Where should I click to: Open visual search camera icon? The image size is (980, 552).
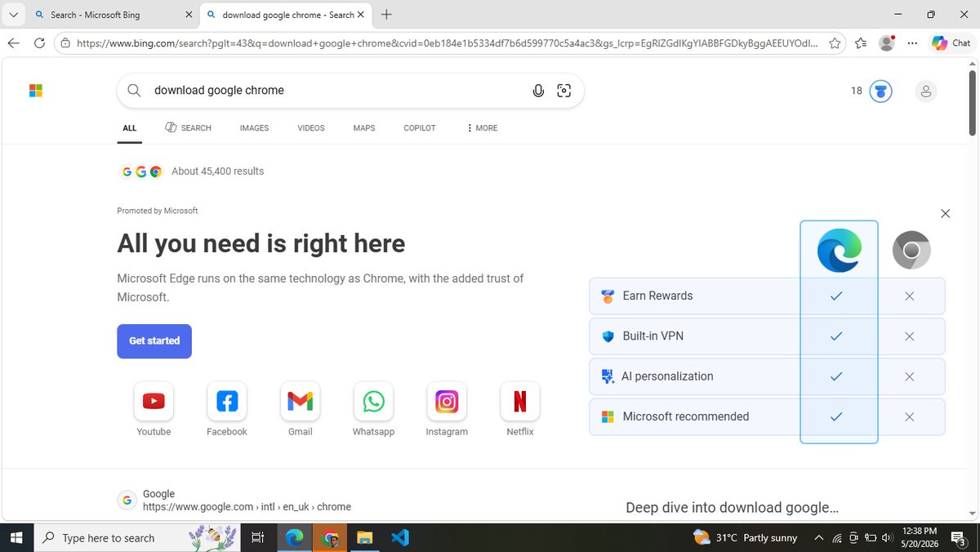click(564, 91)
